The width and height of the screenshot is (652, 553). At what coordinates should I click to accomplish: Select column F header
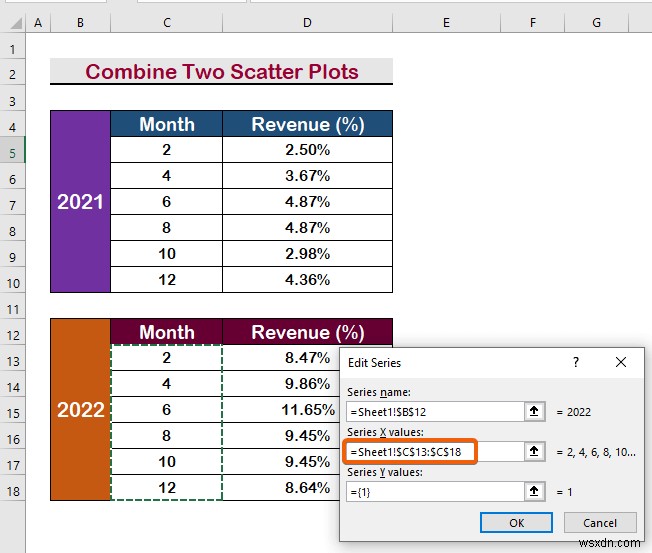click(533, 23)
